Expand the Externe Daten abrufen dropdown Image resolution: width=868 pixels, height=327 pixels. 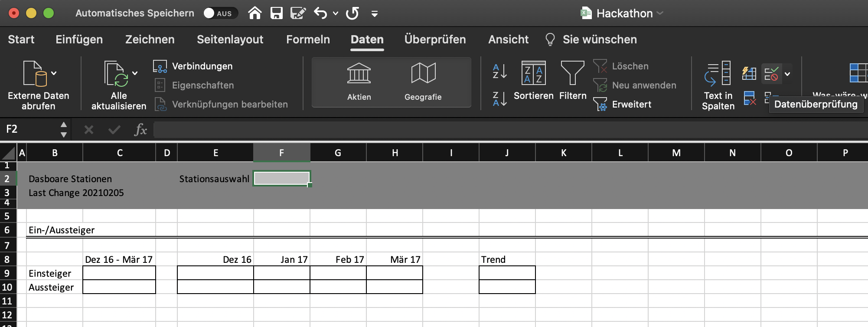[x=54, y=73]
